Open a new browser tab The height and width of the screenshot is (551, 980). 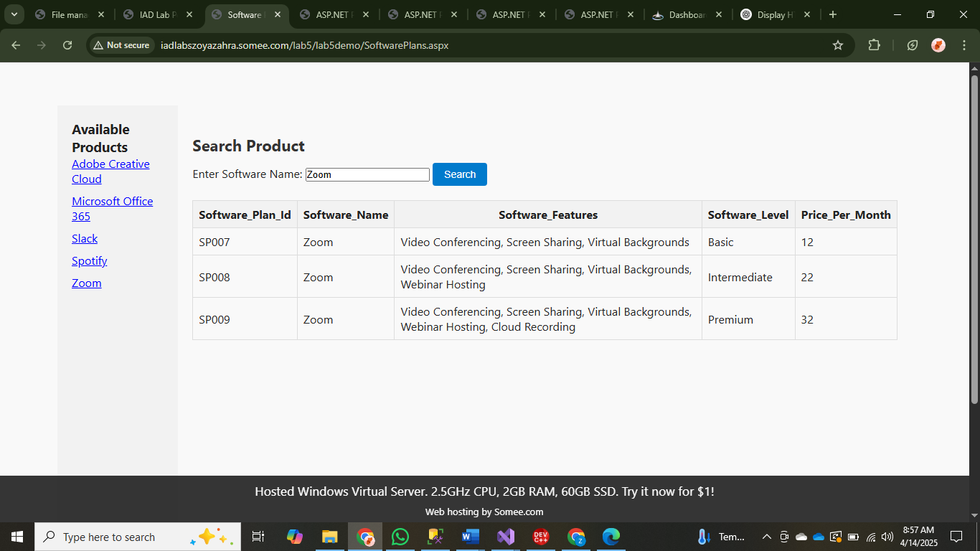click(832, 14)
